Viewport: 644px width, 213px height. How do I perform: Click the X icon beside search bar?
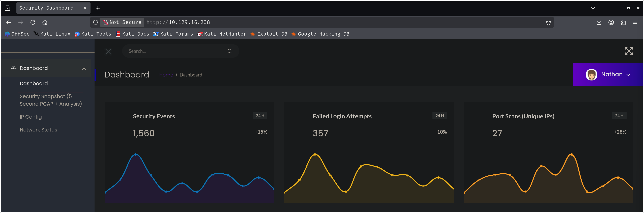(108, 52)
